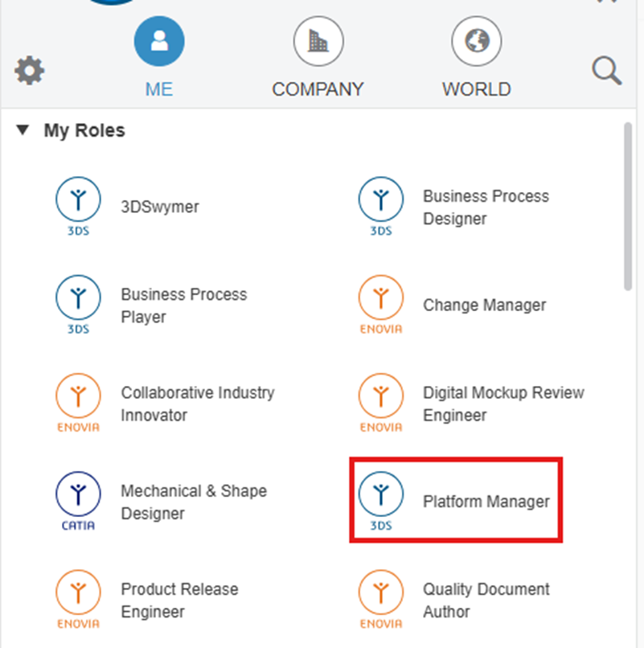The width and height of the screenshot is (644, 648).
Task: Click the 3DSwymer 3DS role icon
Action: coord(78,207)
